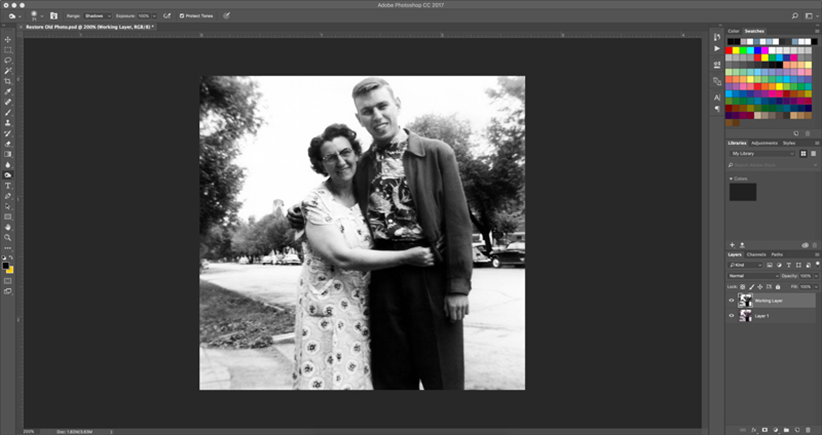Open the Edit Toolbar three-dots menu
The image size is (822, 435).
pyautogui.click(x=8, y=248)
